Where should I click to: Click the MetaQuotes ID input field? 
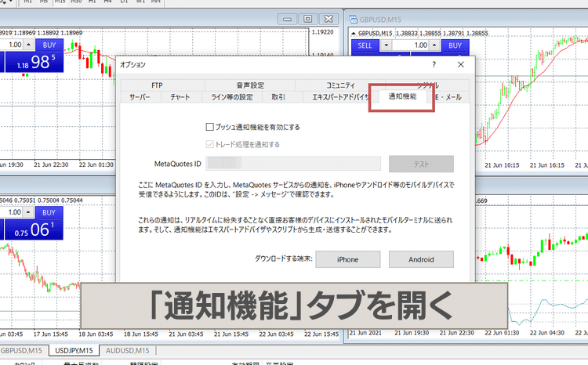coord(293,164)
